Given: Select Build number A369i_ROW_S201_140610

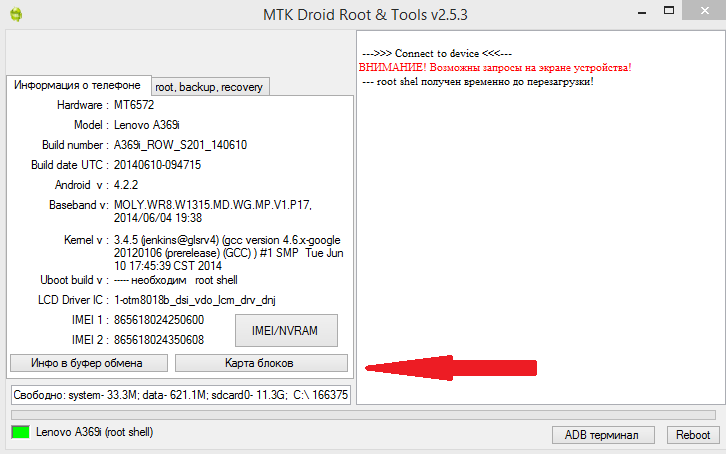Looking at the screenshot, I should tap(180, 145).
